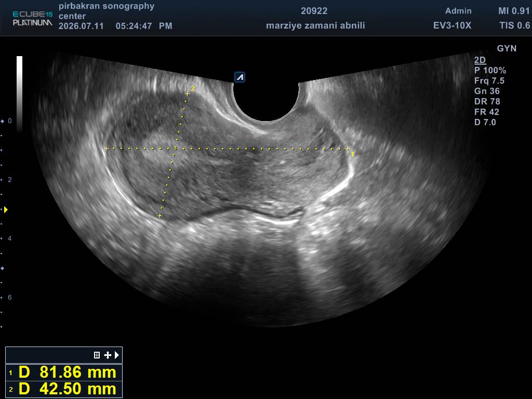Click the TIS 0.6 indicator

coord(515,25)
